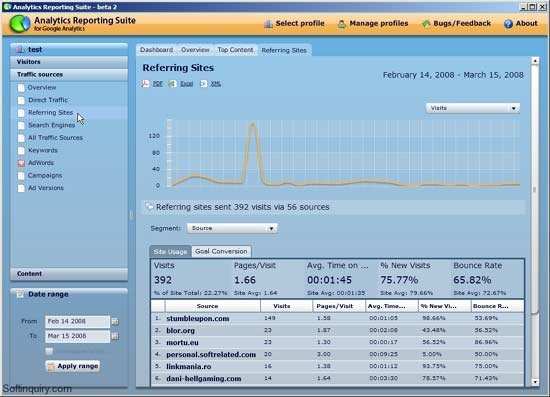Click the page icon beside Overview
The height and width of the screenshot is (397, 550).
21,88
